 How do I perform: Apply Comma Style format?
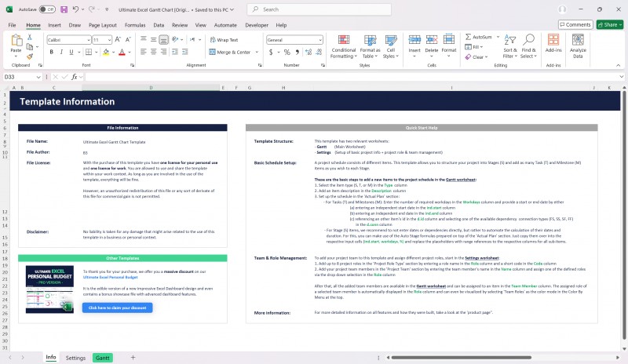(297, 52)
